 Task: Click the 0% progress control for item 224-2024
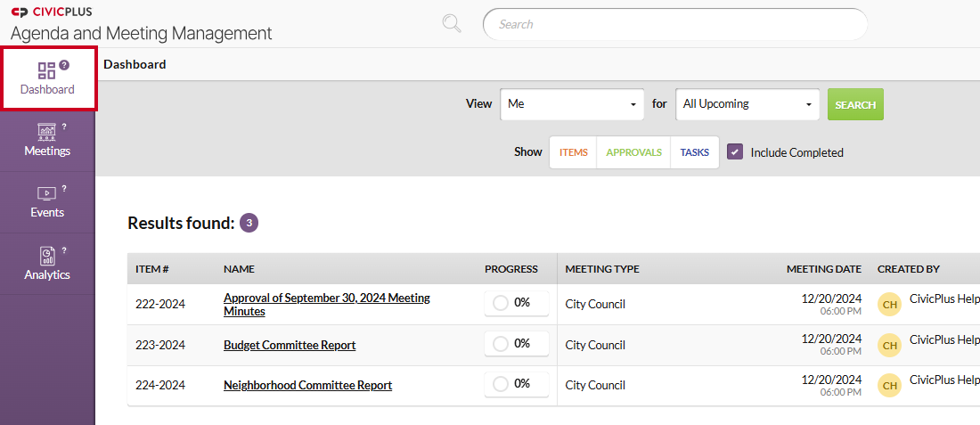click(516, 384)
